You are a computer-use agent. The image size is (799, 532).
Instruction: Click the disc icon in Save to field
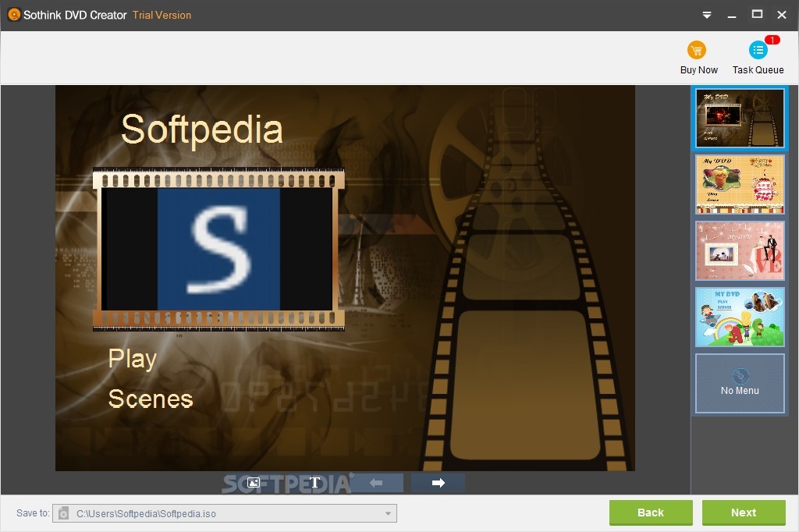63,513
